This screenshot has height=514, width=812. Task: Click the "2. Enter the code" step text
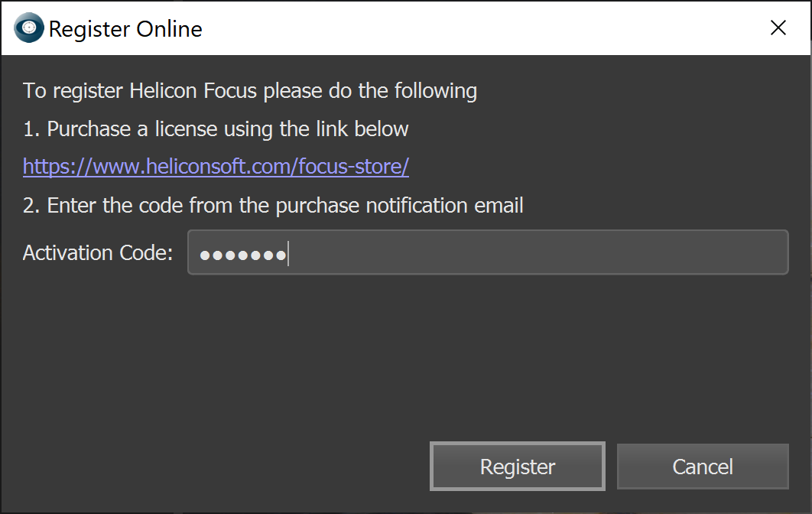point(273,206)
